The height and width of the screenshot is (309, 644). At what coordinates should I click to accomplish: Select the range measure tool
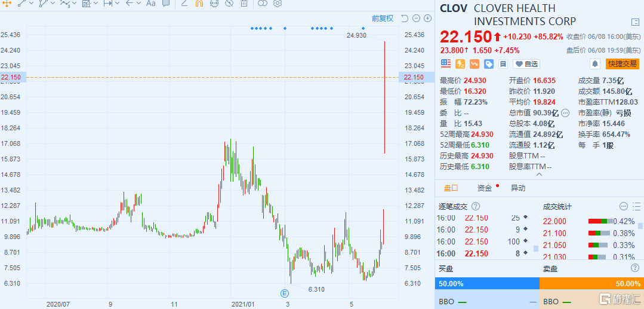coord(107,4)
